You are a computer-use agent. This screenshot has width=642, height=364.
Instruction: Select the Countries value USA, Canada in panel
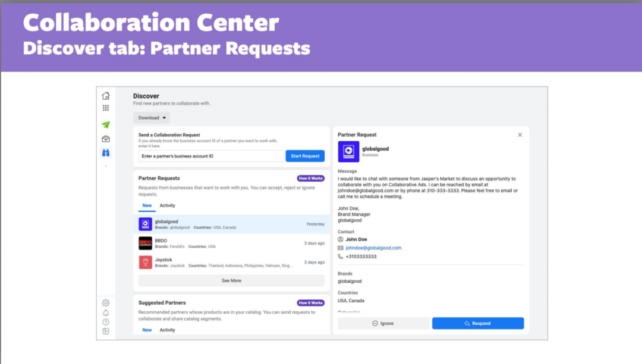(351, 300)
